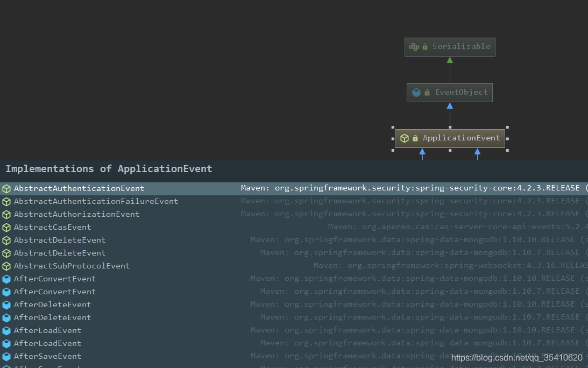Click the spring-websocket 4.3.16 Maven text

coord(450,266)
